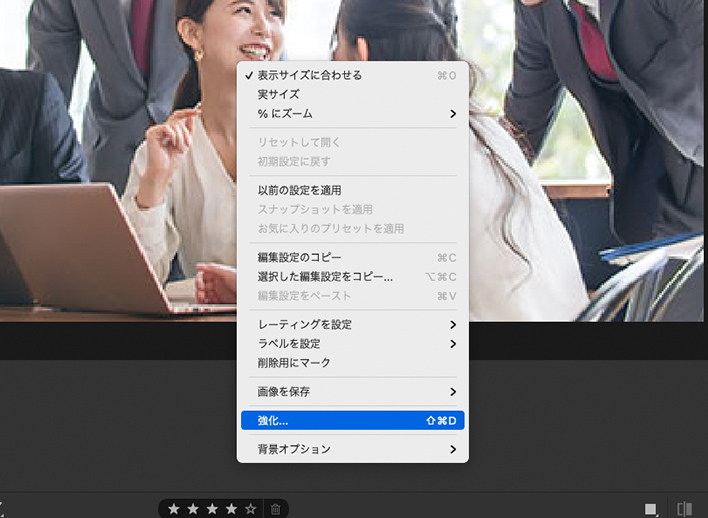Click the greyed 編集設定をペースト item
The width and height of the screenshot is (708, 518).
click(353, 296)
